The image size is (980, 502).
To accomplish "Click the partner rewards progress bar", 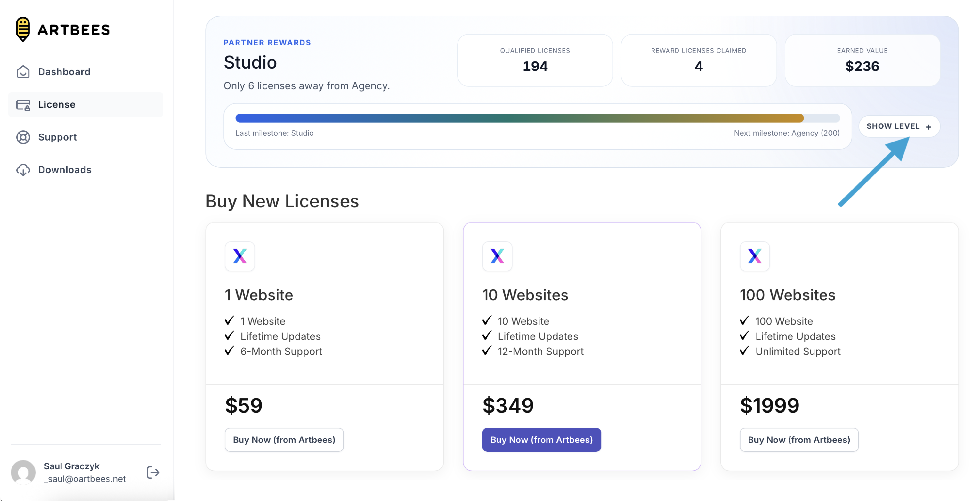I will pos(537,118).
